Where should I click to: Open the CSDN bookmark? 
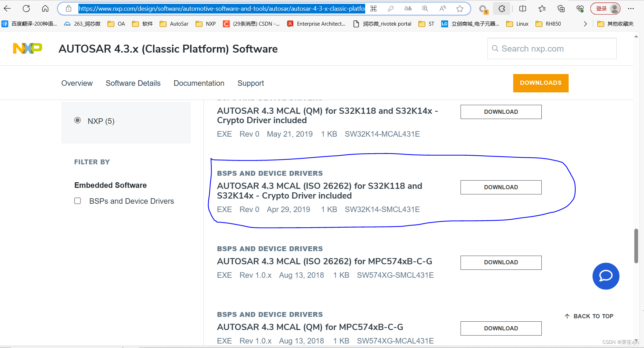point(251,24)
